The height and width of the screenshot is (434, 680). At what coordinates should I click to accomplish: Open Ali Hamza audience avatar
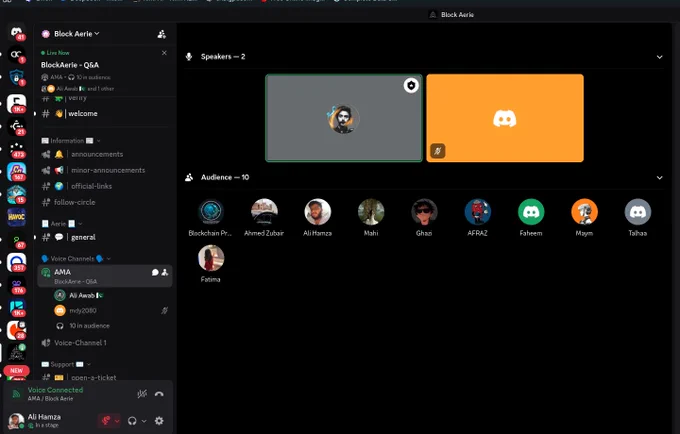coord(317,212)
